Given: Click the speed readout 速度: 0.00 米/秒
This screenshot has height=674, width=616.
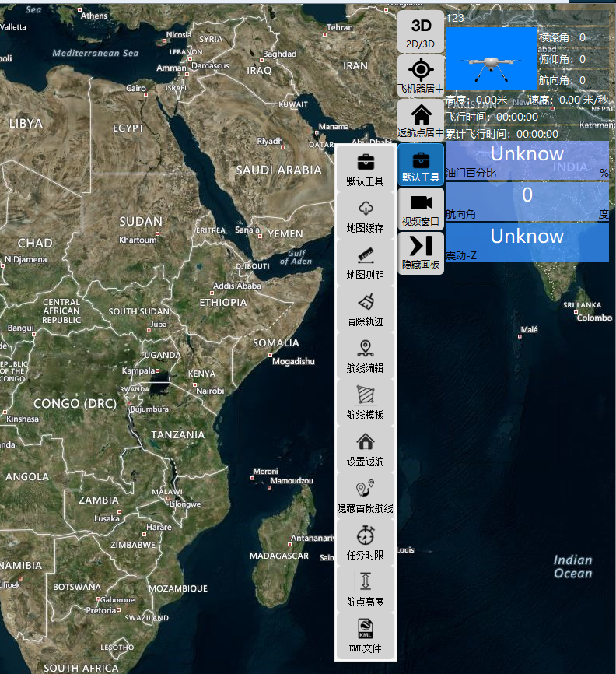Looking at the screenshot, I should [569, 100].
